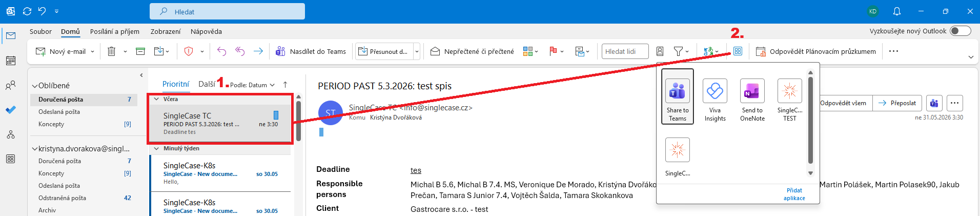Screen dimensions: 980x216
Task: Open Viva Insights app
Action: click(714, 100)
